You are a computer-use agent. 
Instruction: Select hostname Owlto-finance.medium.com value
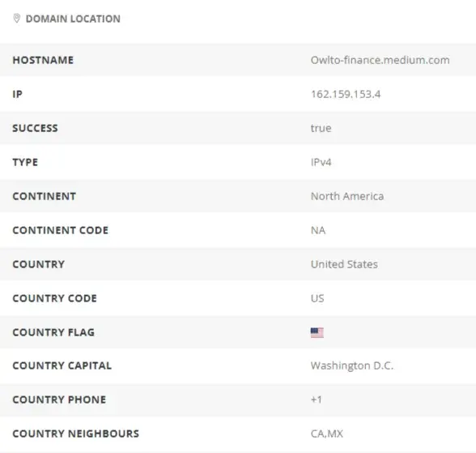[380, 60]
